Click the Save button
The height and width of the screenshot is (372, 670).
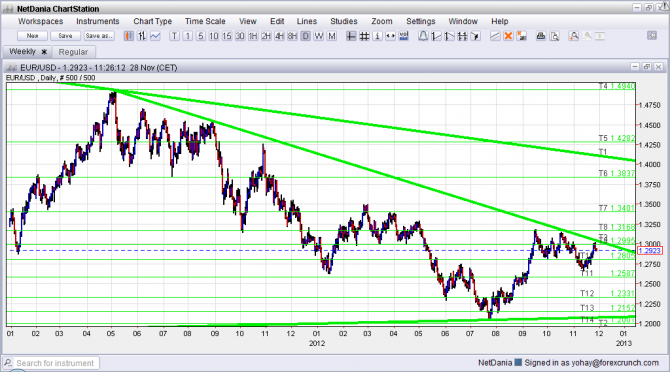coord(65,36)
